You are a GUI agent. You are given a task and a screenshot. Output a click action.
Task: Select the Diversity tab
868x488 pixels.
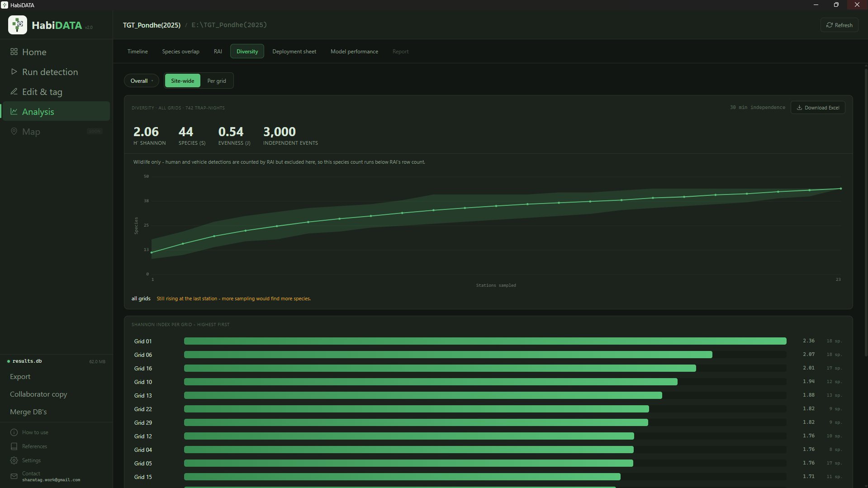[x=247, y=52]
